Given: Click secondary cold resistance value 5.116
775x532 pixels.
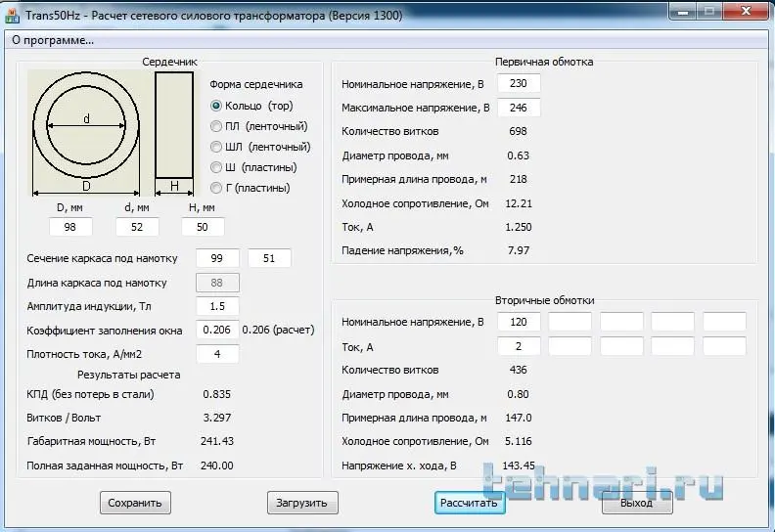Looking at the screenshot, I should (x=519, y=441).
